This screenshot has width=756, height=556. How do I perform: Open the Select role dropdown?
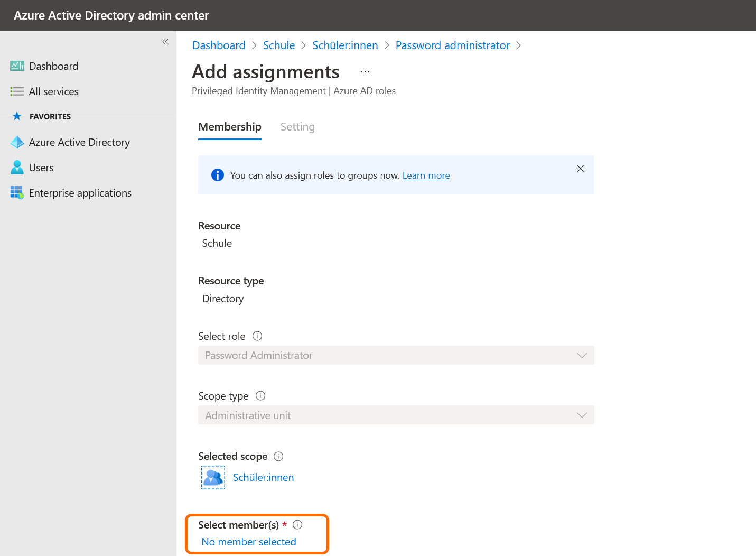coord(396,355)
